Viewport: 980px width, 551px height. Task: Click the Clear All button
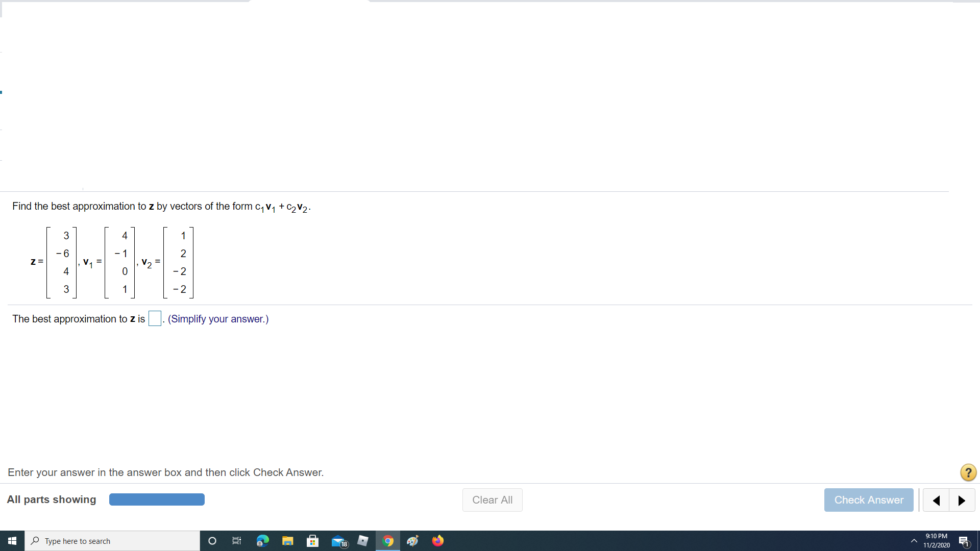click(492, 500)
